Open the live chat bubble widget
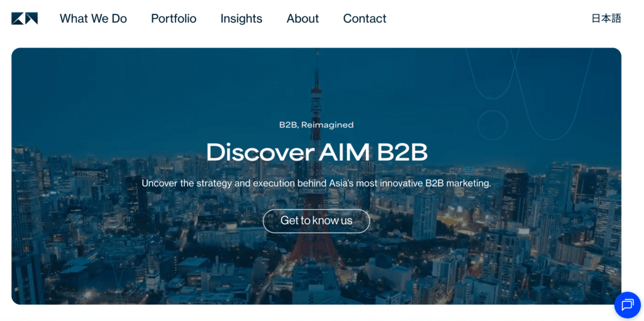Screen dimensions: 644x321 (x=627, y=305)
